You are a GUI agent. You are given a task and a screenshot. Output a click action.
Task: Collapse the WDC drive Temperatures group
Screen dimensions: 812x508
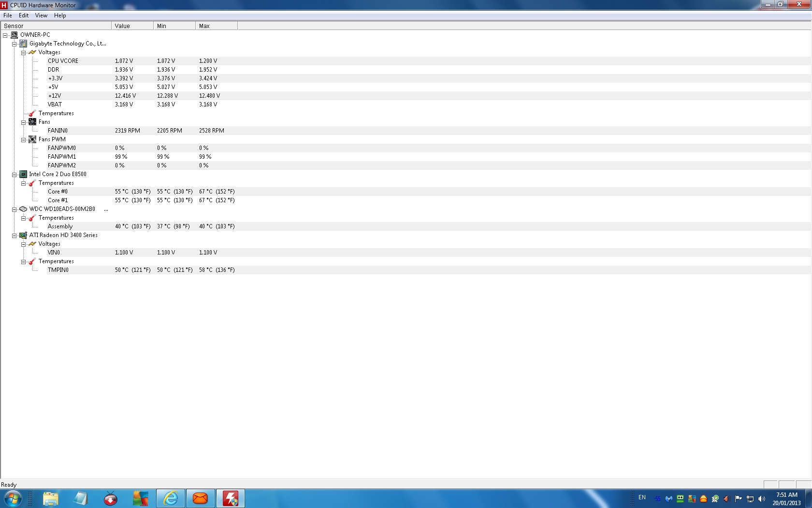24,218
